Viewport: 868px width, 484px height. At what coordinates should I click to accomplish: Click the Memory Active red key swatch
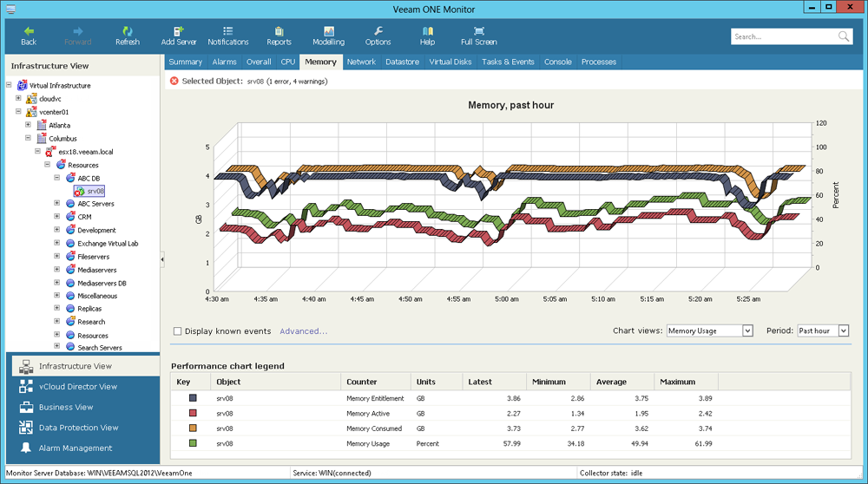(194, 413)
